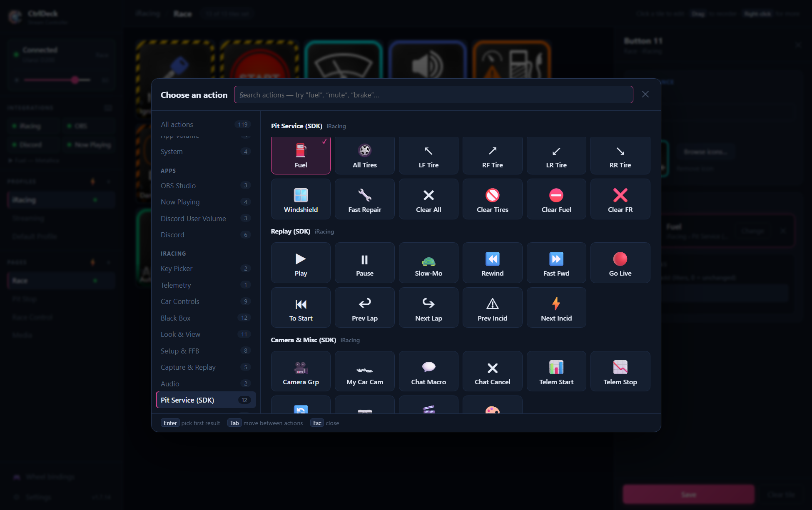Open the System category
This screenshot has height=510, width=812.
(x=206, y=152)
